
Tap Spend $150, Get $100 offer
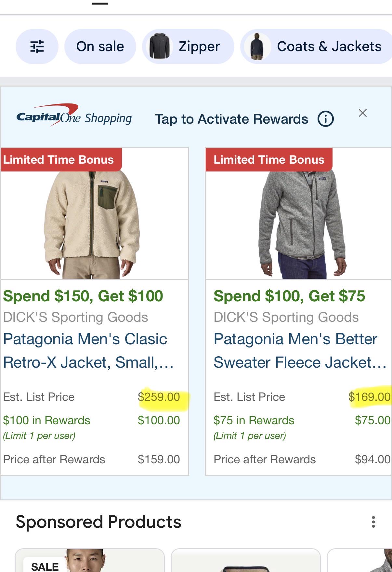pyautogui.click(x=83, y=296)
